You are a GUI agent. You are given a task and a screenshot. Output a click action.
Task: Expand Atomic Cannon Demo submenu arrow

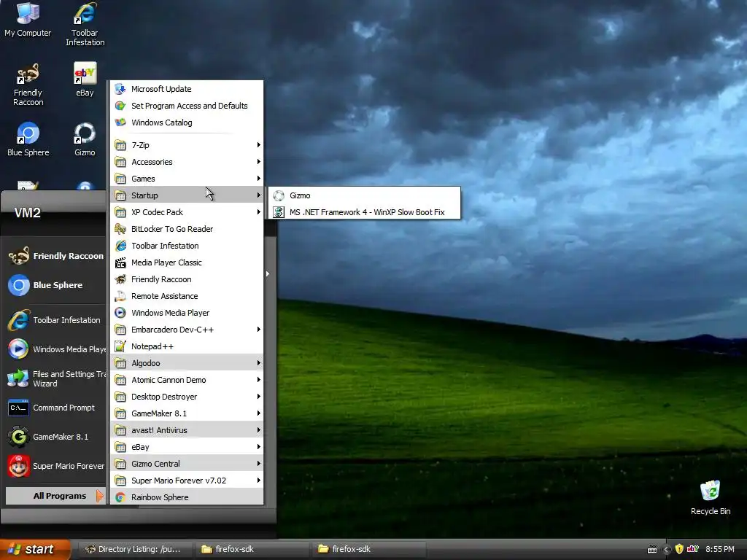point(258,379)
